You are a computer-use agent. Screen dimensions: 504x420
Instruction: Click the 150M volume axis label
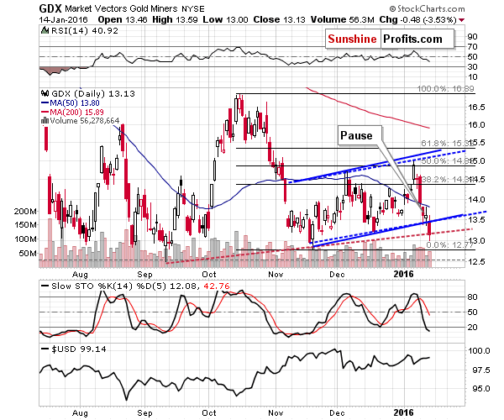(x=25, y=225)
